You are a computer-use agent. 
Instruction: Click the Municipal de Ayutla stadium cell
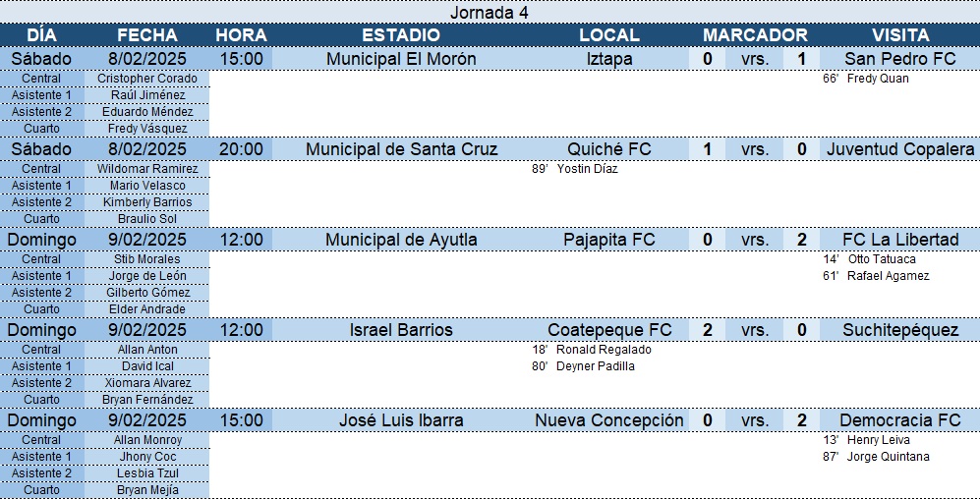tap(401, 240)
